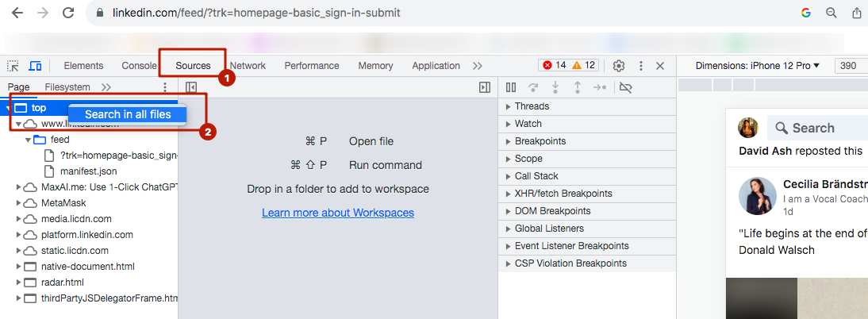This screenshot has height=319, width=868.
Task: Open Learn more about Workspaces link
Action: pyautogui.click(x=338, y=213)
